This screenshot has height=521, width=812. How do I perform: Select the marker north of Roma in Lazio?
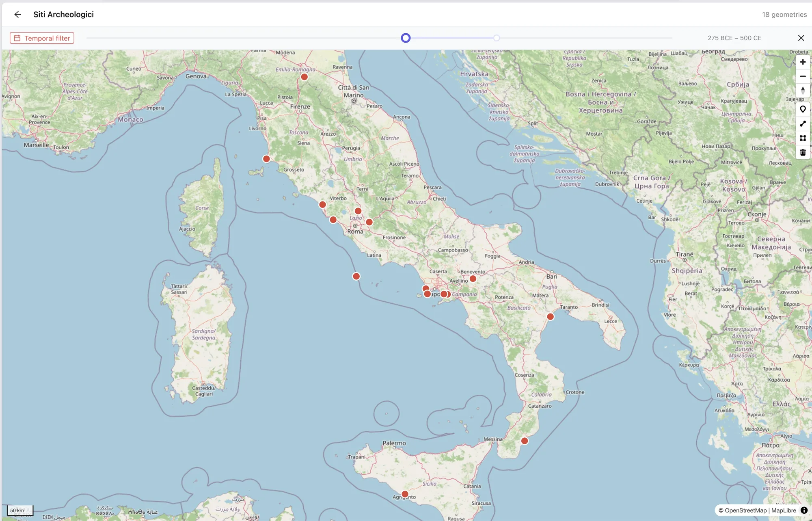coord(358,211)
